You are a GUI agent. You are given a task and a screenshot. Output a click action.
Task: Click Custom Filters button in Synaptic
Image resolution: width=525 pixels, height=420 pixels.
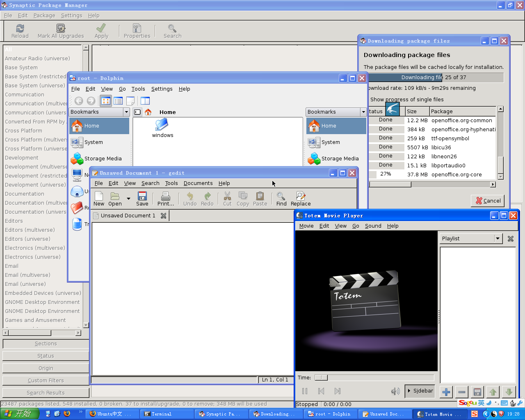(x=46, y=381)
